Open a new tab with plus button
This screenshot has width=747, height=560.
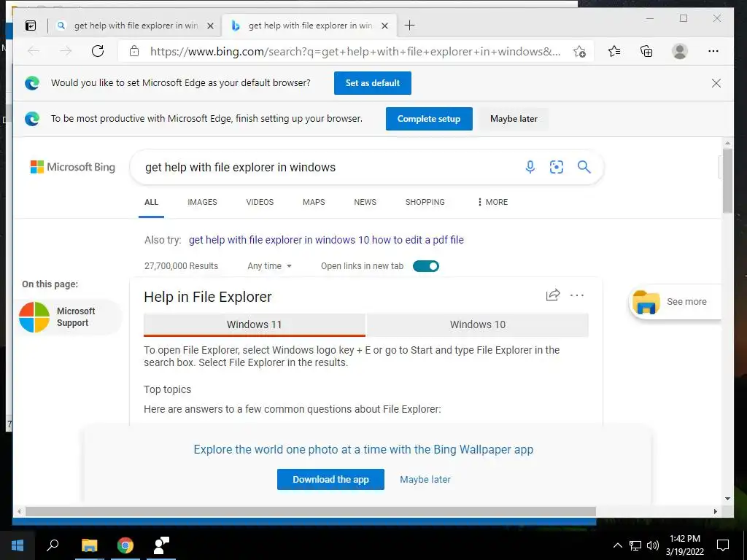click(410, 26)
